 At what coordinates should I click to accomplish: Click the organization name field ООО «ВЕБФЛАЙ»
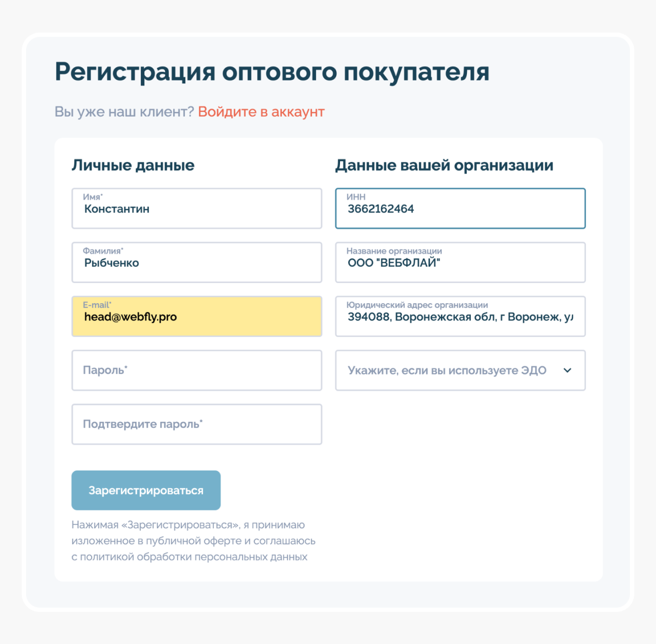(460, 262)
